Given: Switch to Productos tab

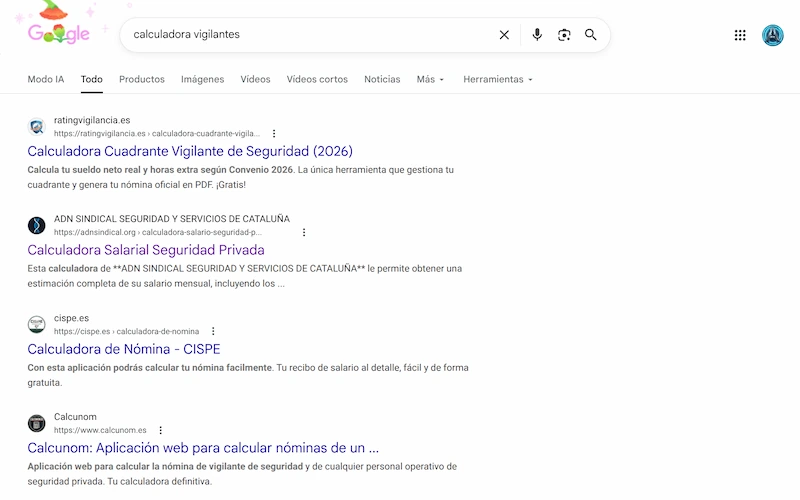Looking at the screenshot, I should [142, 80].
